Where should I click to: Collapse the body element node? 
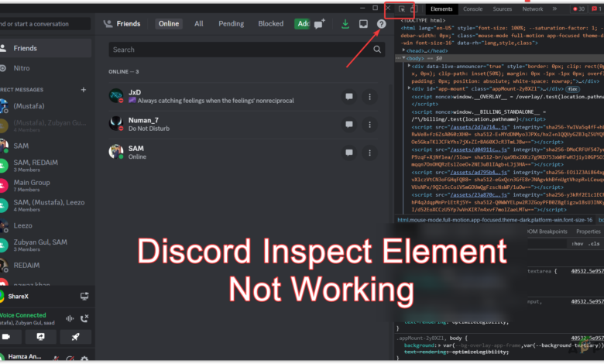[x=403, y=58]
